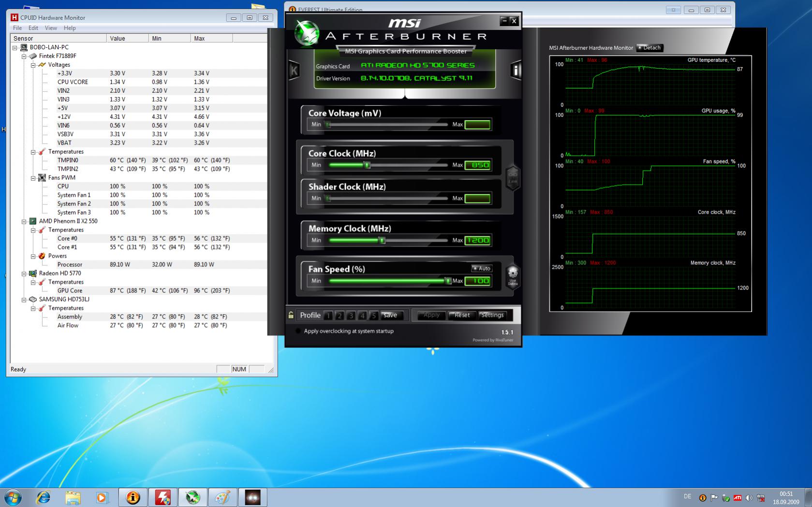Image resolution: width=812 pixels, height=507 pixels.
Task: Apply the Afterburner settings
Action: coord(431,315)
